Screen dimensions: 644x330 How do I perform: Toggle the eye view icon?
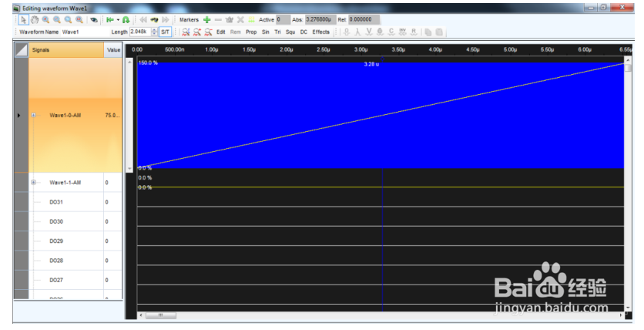[94, 20]
